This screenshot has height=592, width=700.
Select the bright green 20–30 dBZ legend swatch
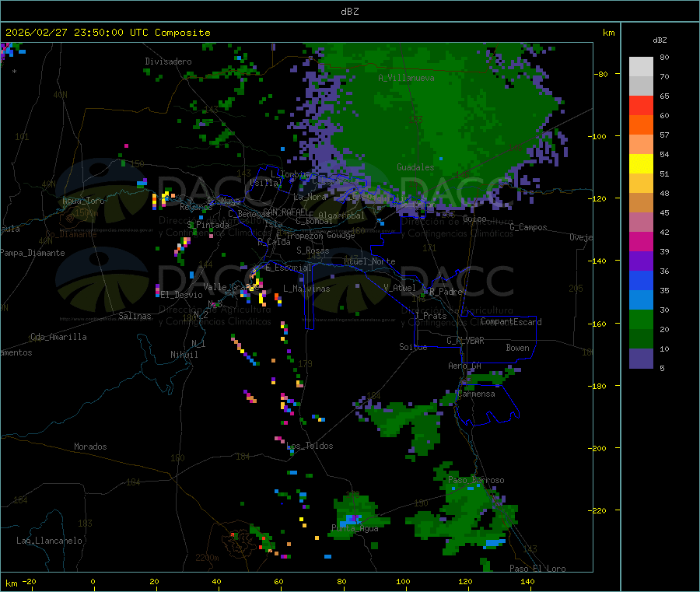[x=641, y=319]
